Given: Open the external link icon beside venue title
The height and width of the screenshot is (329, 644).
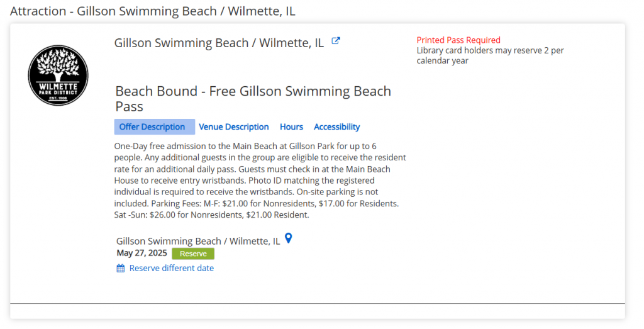Looking at the screenshot, I should click(336, 42).
